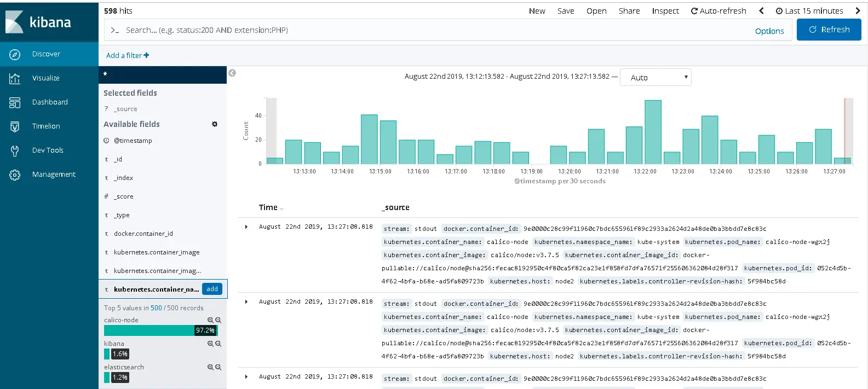
Task: Click calico-node 97.2% bar
Action: pos(160,330)
